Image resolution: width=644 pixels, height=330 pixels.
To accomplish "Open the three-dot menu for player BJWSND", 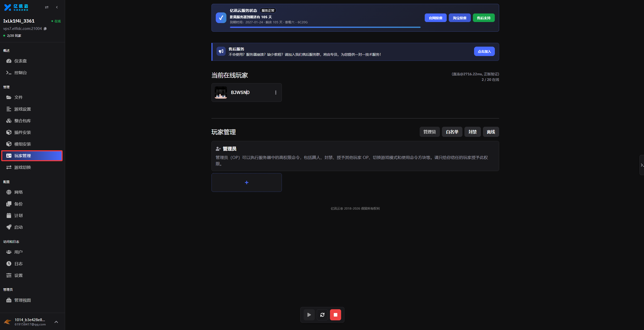I will tap(276, 93).
